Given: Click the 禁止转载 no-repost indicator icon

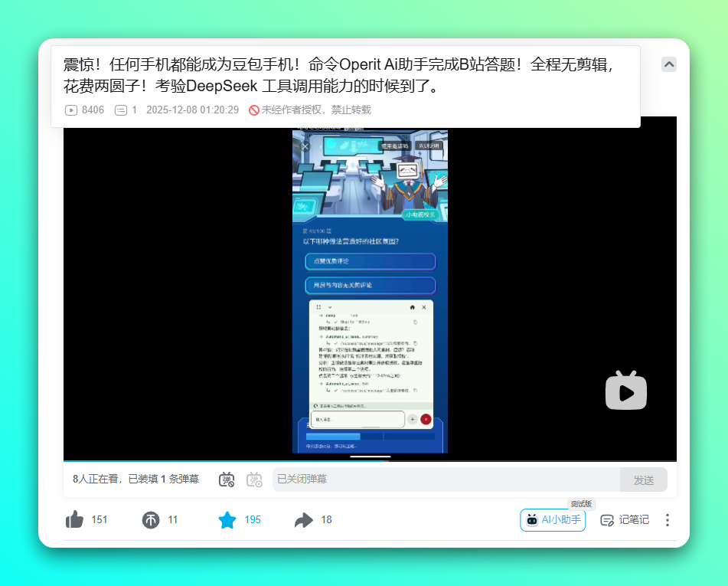Looking at the screenshot, I should pos(254,110).
